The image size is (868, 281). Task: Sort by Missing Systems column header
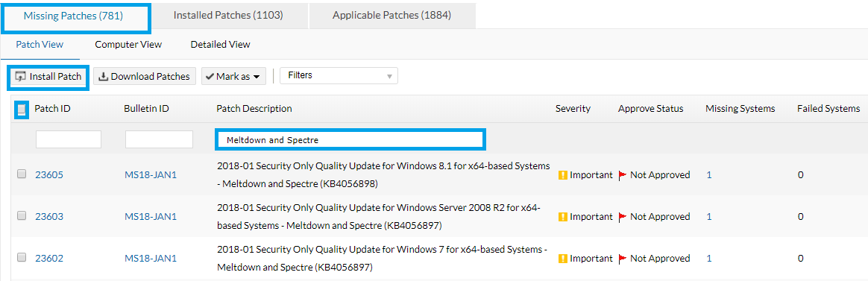740,108
